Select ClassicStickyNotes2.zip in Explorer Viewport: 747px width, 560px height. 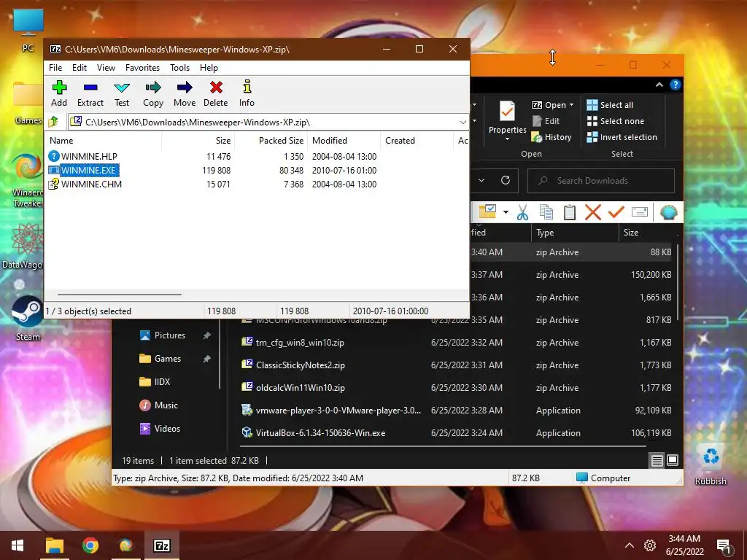[x=300, y=365]
